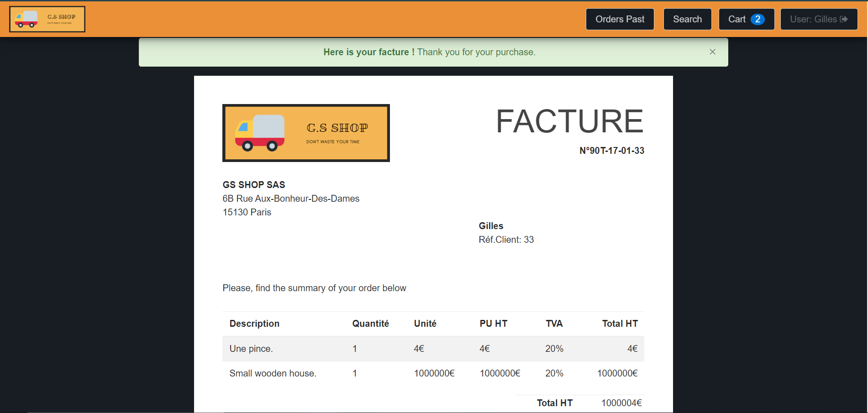This screenshot has width=868, height=413.
Task: Click the GS SHOP SAS company name
Action: click(x=254, y=185)
